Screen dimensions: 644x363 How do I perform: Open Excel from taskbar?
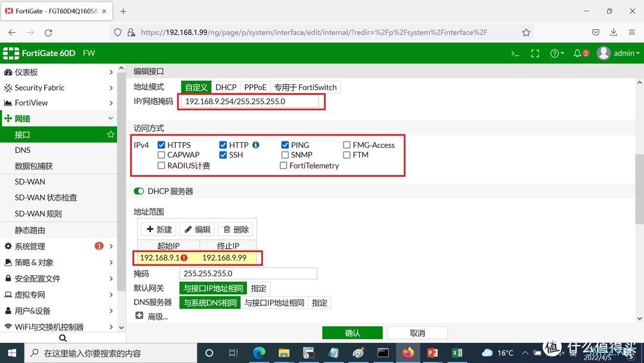457,353
